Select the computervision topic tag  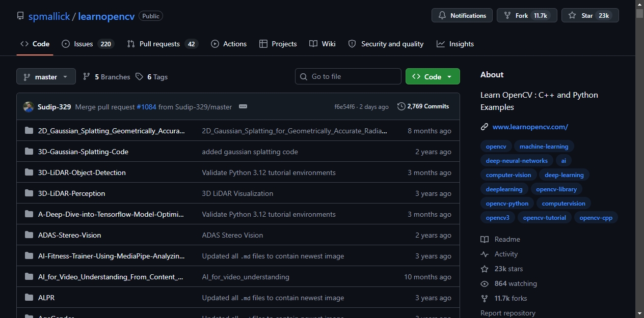[563, 204]
